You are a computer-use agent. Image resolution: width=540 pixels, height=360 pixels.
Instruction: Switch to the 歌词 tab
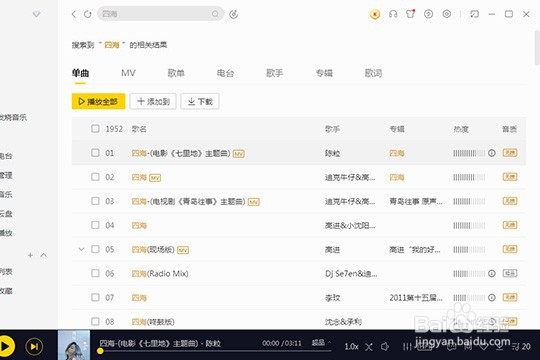(x=373, y=73)
